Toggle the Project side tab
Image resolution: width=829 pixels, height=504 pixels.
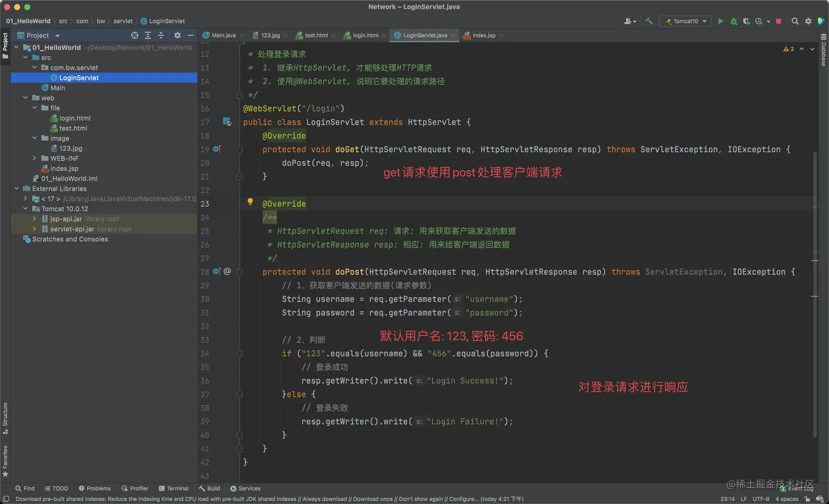[x=5, y=46]
